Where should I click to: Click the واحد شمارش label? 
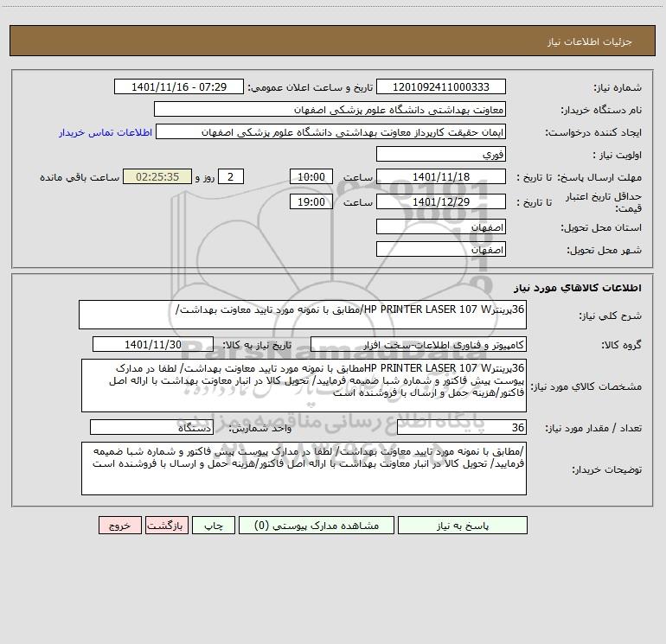[x=260, y=428]
